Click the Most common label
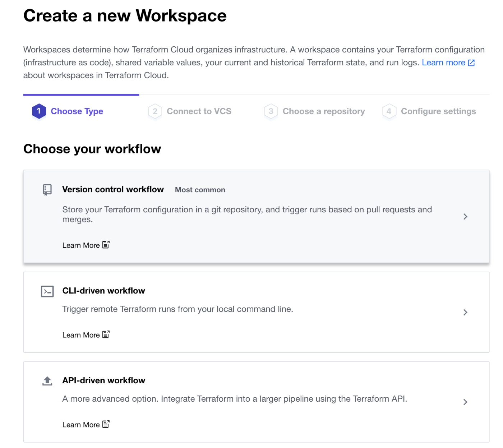 pos(200,190)
